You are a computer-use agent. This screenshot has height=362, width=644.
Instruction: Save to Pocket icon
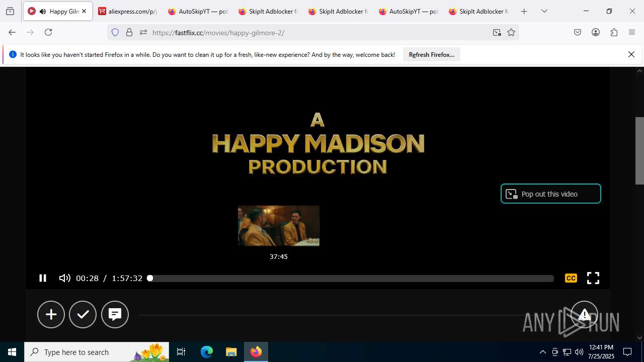pyautogui.click(x=578, y=32)
